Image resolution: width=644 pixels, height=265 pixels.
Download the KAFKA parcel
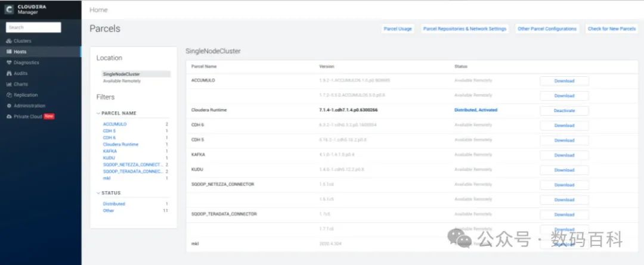[564, 155]
